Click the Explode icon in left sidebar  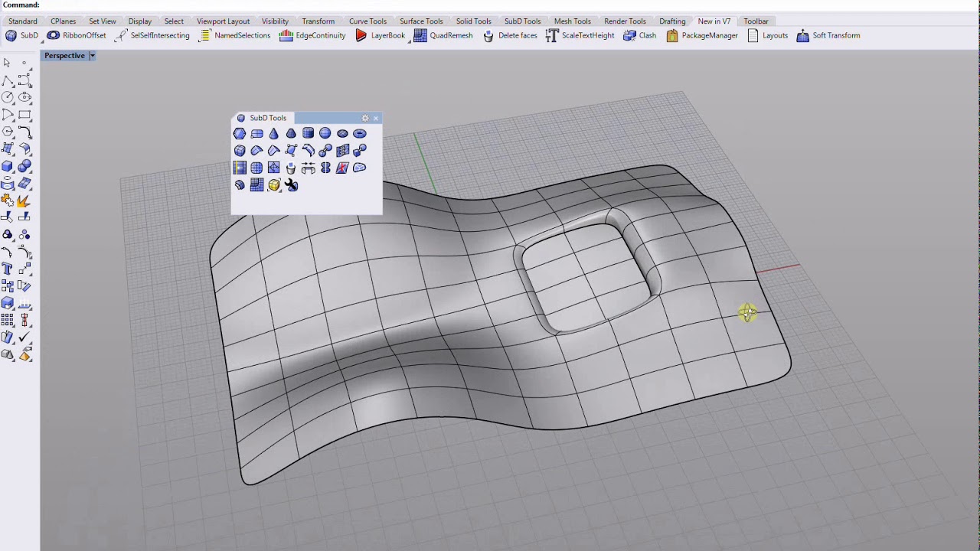(24, 201)
